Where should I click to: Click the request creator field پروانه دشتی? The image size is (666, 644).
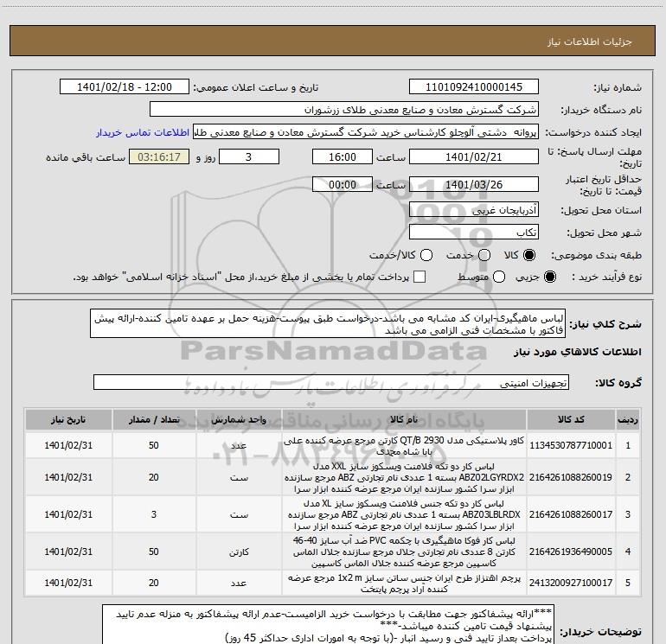pos(366,132)
